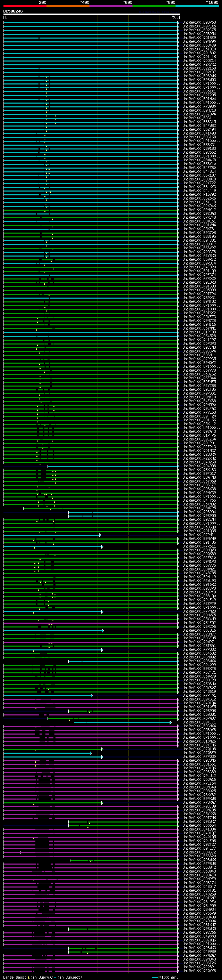Select hit label UniRef100_A7PMI1
This screenshot has width=222, height=980.
(199, 535)
